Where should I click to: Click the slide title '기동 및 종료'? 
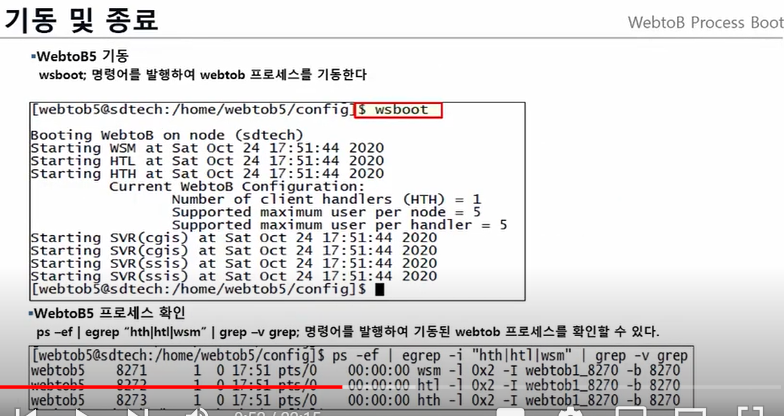[x=81, y=18]
